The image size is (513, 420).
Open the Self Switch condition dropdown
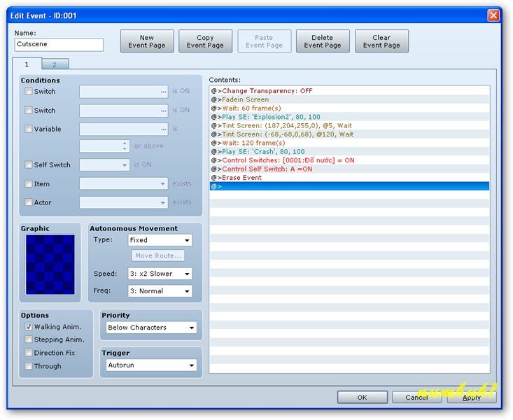coord(105,165)
